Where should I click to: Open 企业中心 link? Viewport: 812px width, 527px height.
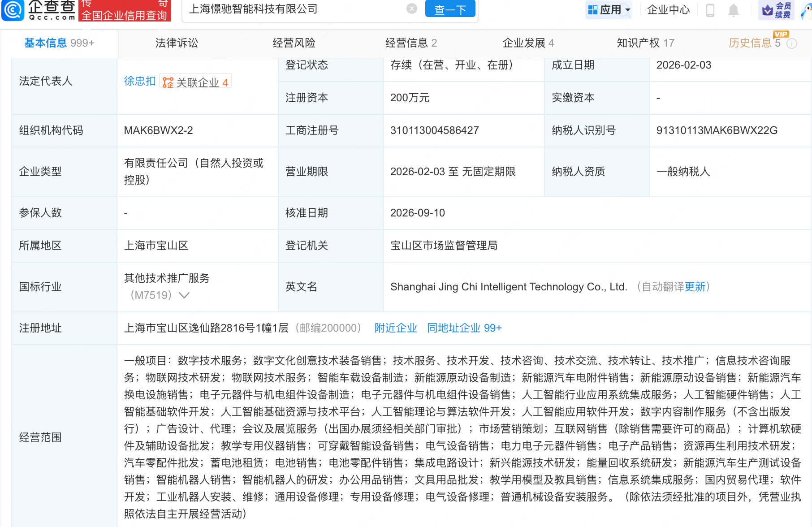tap(668, 9)
